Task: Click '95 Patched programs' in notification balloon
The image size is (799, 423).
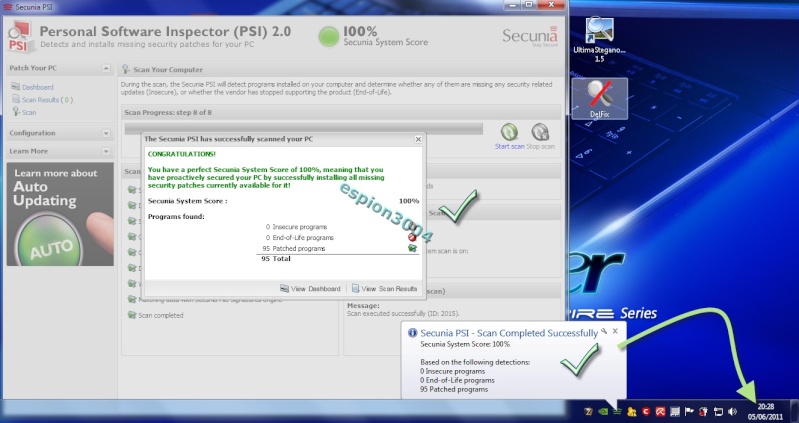Action: (454, 389)
